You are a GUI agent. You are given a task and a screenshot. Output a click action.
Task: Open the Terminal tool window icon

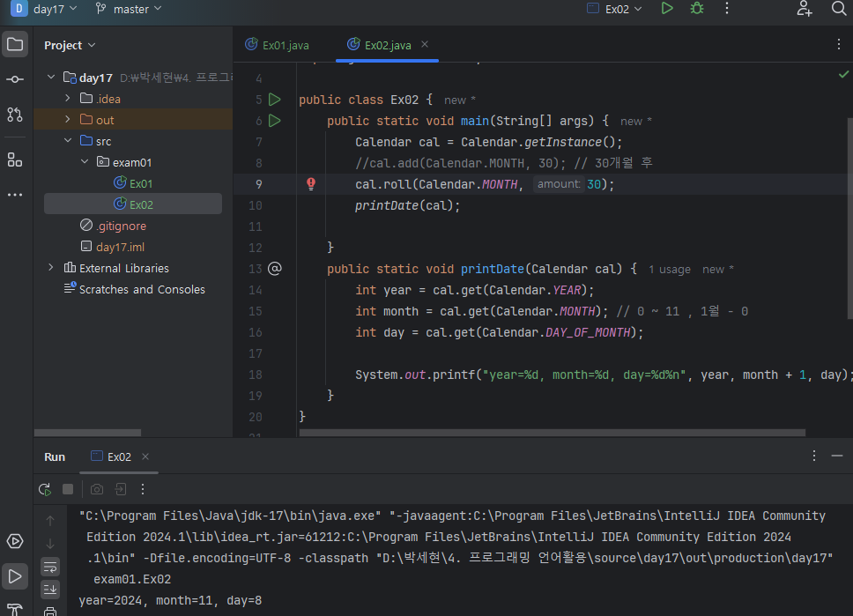tap(15, 610)
